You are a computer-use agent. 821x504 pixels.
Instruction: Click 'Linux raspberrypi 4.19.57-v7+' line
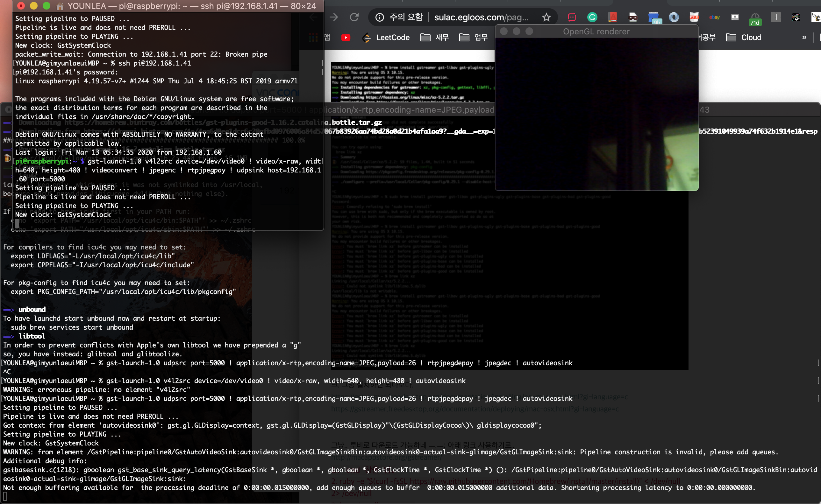pyautogui.click(x=156, y=81)
